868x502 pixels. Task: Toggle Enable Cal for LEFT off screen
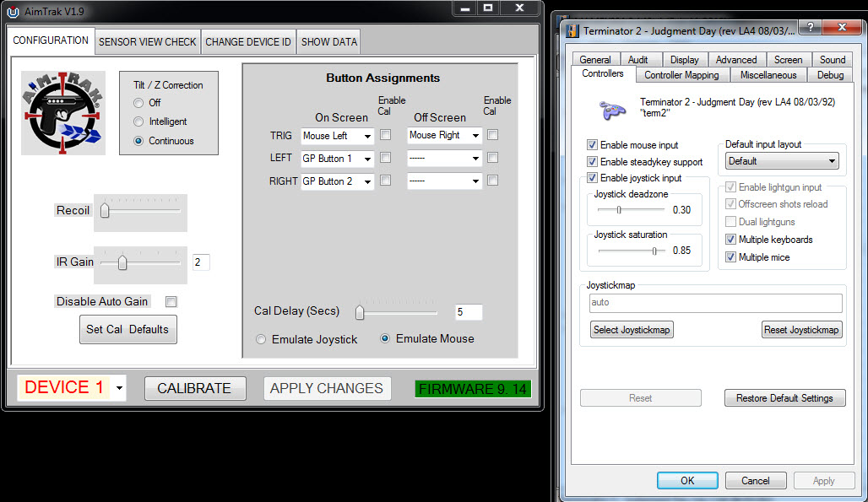492,158
